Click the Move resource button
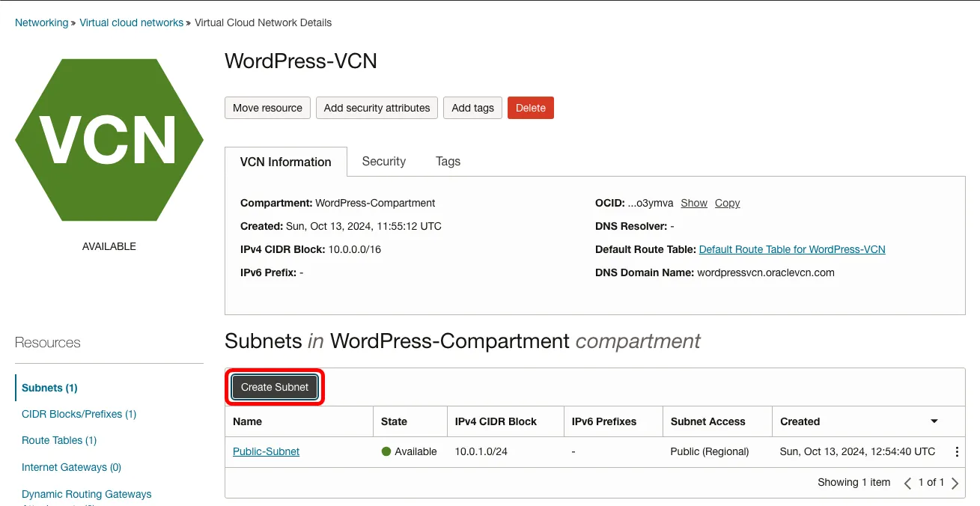The image size is (980, 506). tap(267, 108)
